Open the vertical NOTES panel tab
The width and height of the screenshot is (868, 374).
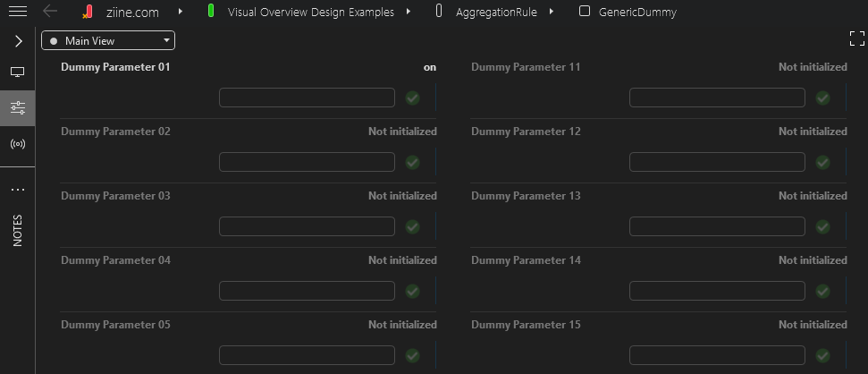pos(18,230)
